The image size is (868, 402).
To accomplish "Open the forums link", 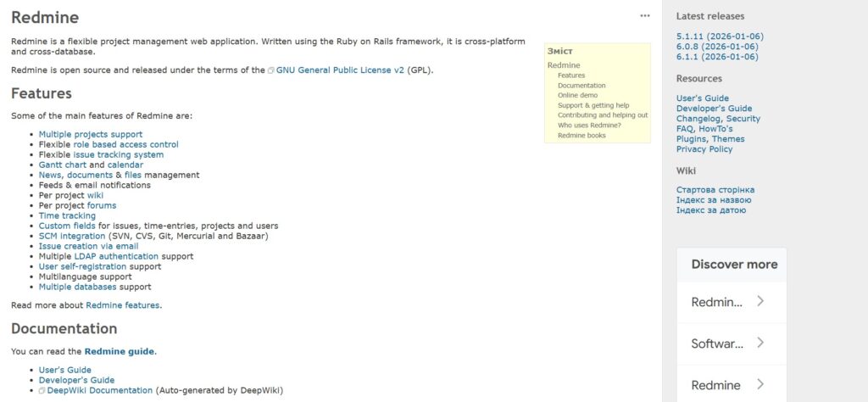I will click(x=102, y=205).
